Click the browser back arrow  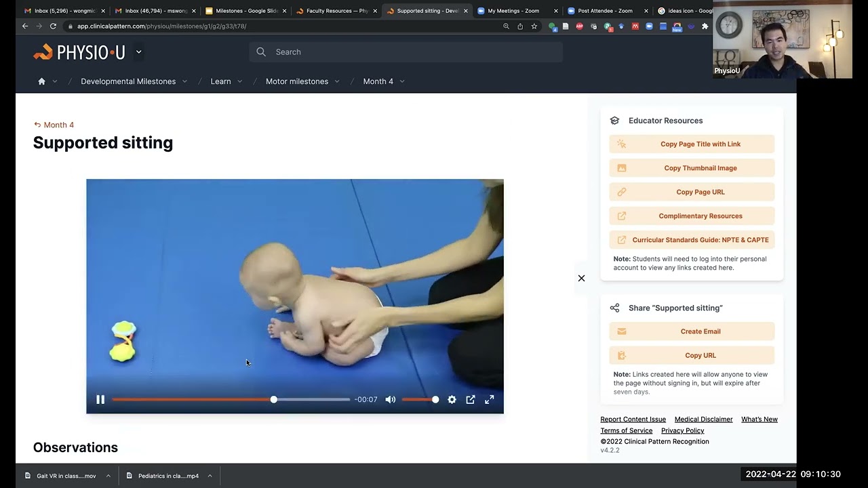(25, 26)
